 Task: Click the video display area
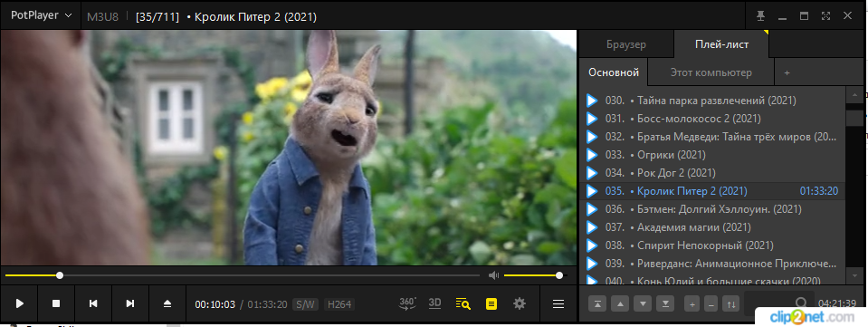coord(289,148)
